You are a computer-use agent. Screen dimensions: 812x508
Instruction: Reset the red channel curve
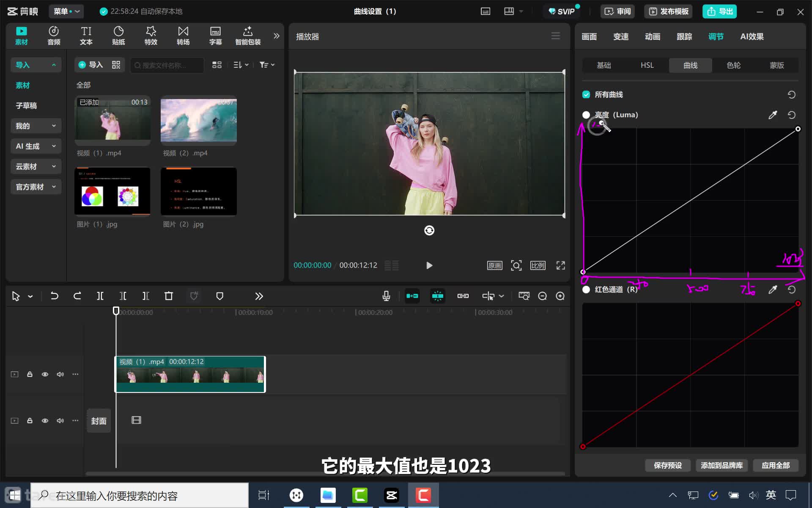[792, 290]
